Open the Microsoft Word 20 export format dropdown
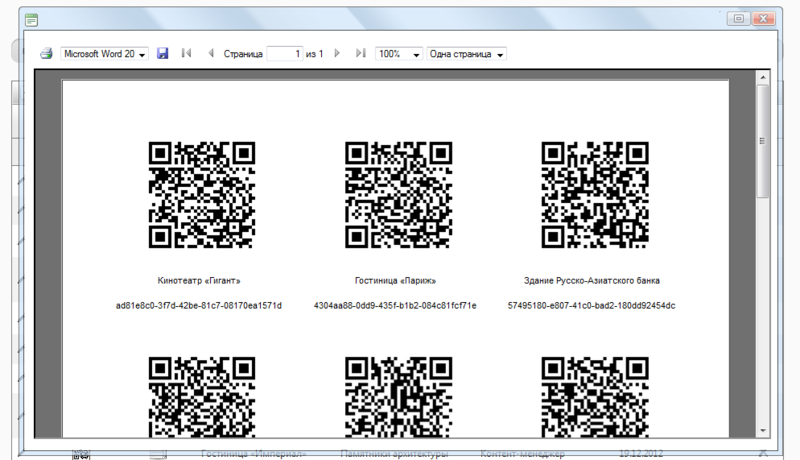 click(104, 54)
